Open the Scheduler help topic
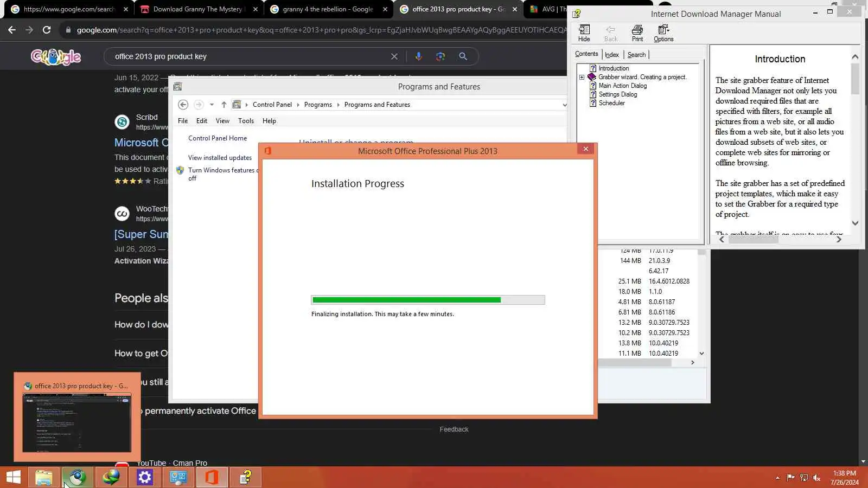 (x=611, y=103)
